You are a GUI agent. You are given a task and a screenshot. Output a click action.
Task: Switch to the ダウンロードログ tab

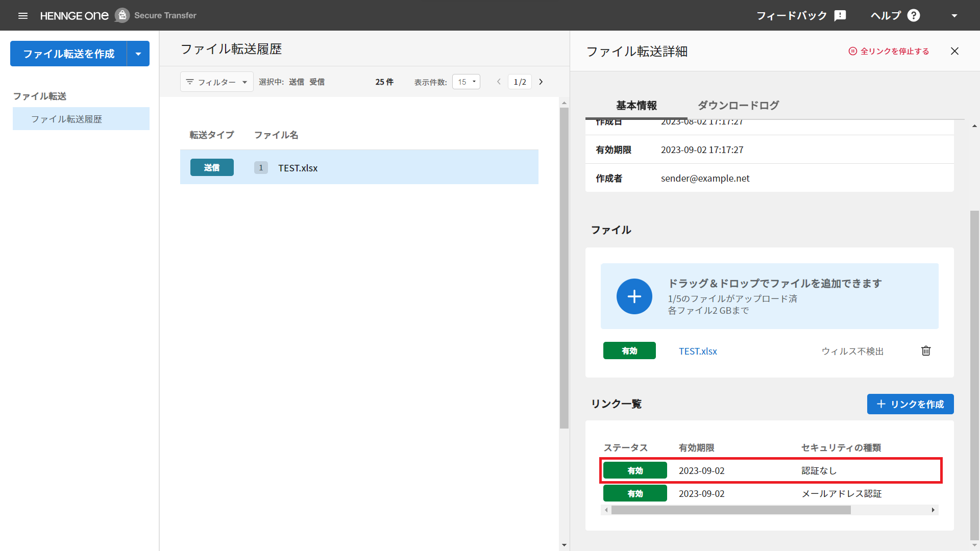[738, 105]
